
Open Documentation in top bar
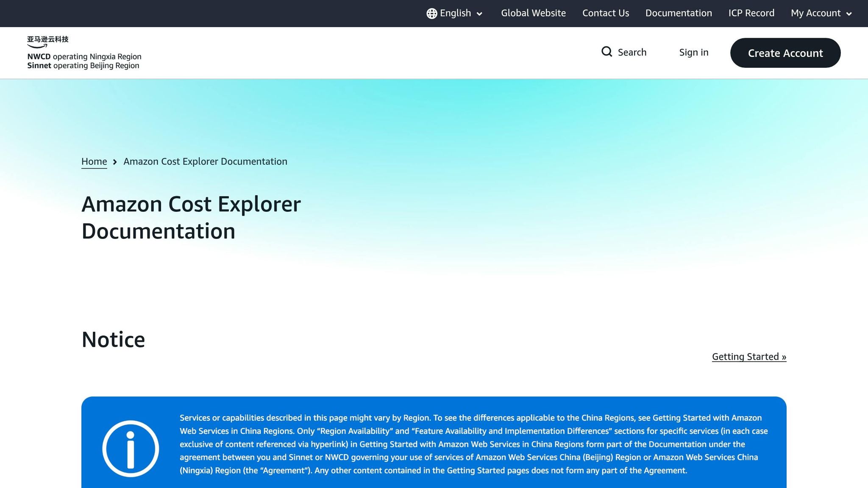click(x=679, y=13)
